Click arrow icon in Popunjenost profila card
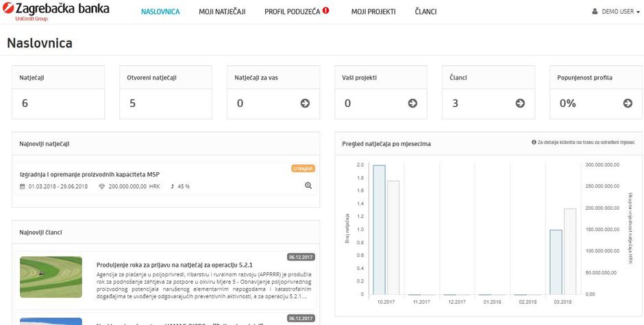The height and width of the screenshot is (325, 644). [628, 104]
